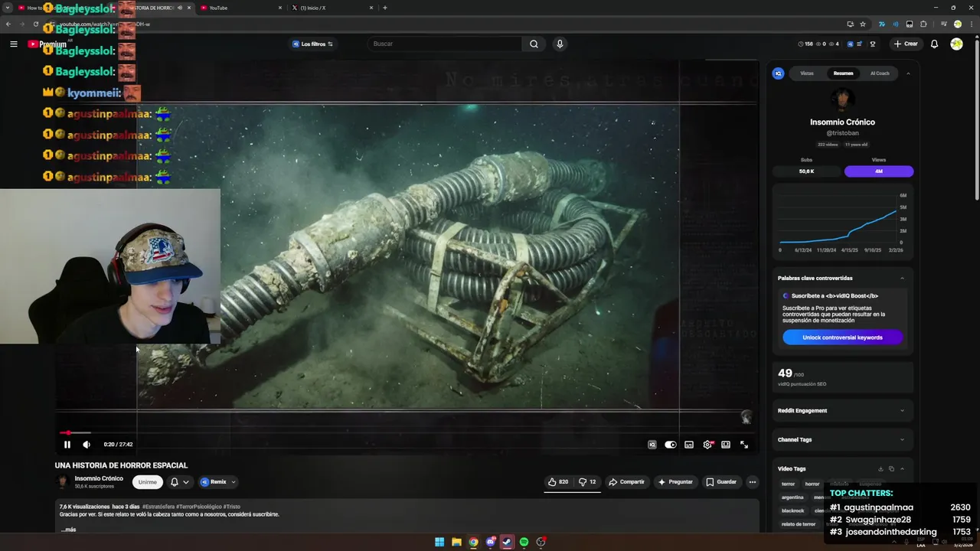
Task: Open account avatar menu in YouTube header
Action: pos(956,44)
